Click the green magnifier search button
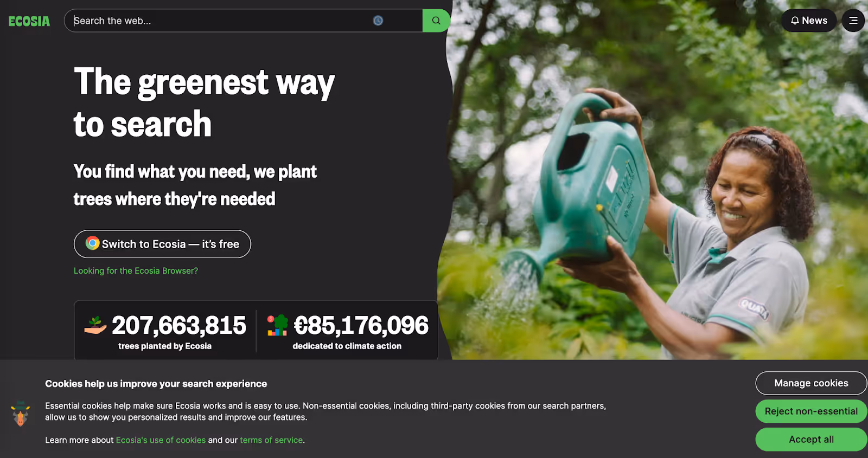This screenshot has width=868, height=458. 436,21
